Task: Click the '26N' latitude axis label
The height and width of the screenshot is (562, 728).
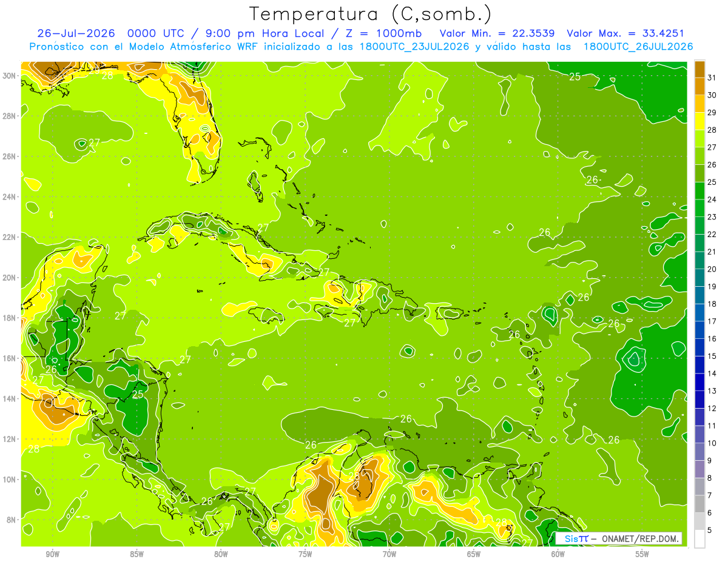Action: [x=10, y=156]
